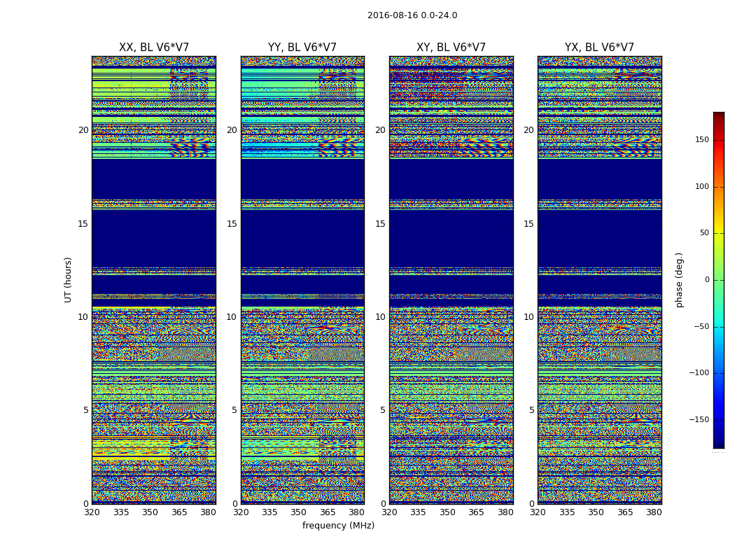Screen dimensions: 735x560
Task: Click the '100' colorbar tick label
Action: pyautogui.click(x=702, y=186)
